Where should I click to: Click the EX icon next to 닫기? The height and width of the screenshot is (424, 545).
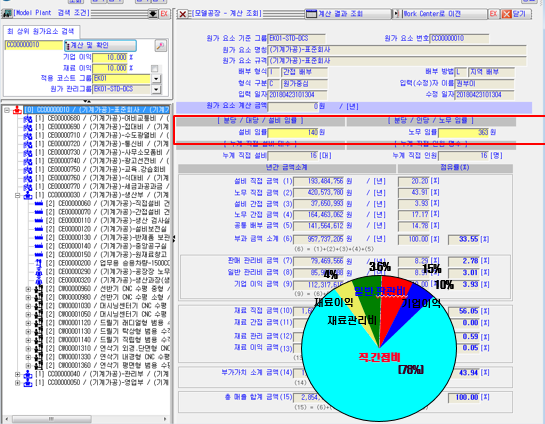tap(493, 14)
